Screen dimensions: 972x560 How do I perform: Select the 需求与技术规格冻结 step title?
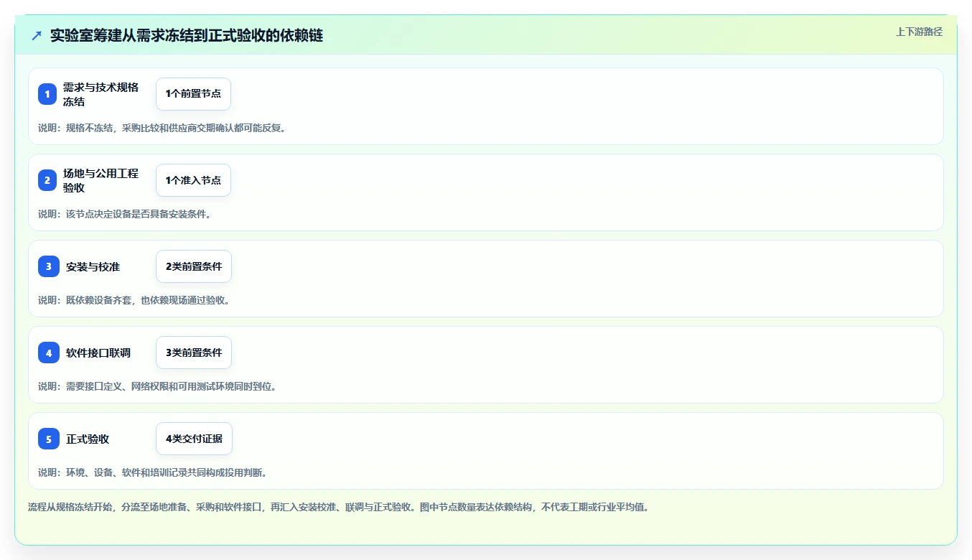click(x=101, y=94)
